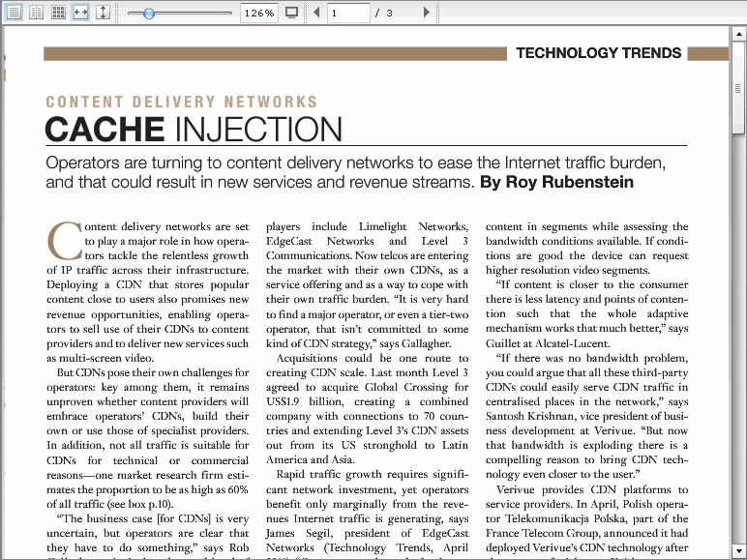
Task: Click the text 'Santosh Krishnan' in third column
Action: point(529,416)
